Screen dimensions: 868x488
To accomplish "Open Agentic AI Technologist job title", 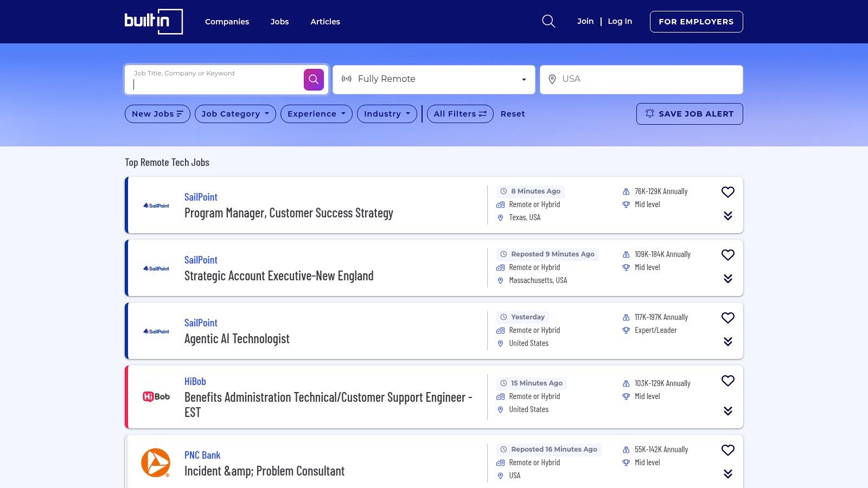I will (x=237, y=339).
